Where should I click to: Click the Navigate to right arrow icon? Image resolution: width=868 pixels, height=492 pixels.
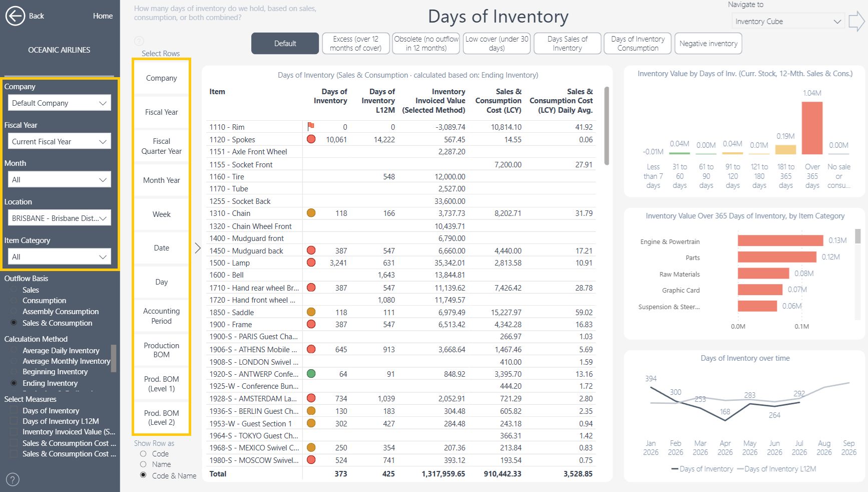tap(856, 22)
